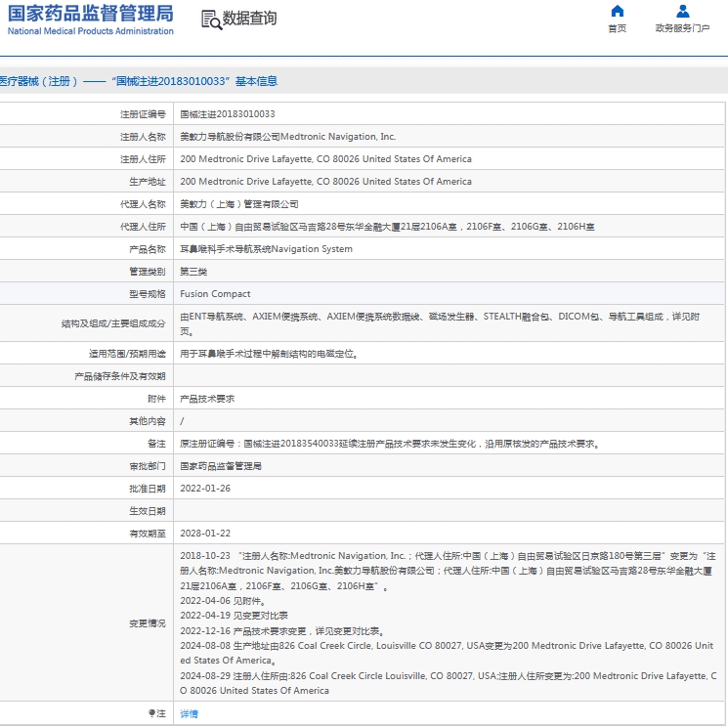Click the 批准日期 row label
This screenshot has height=728, width=728.
(x=148, y=489)
